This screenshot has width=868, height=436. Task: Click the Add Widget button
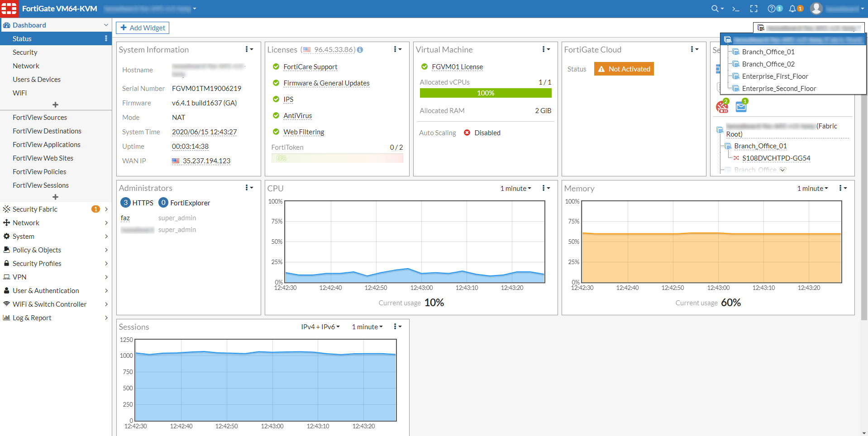tap(142, 28)
